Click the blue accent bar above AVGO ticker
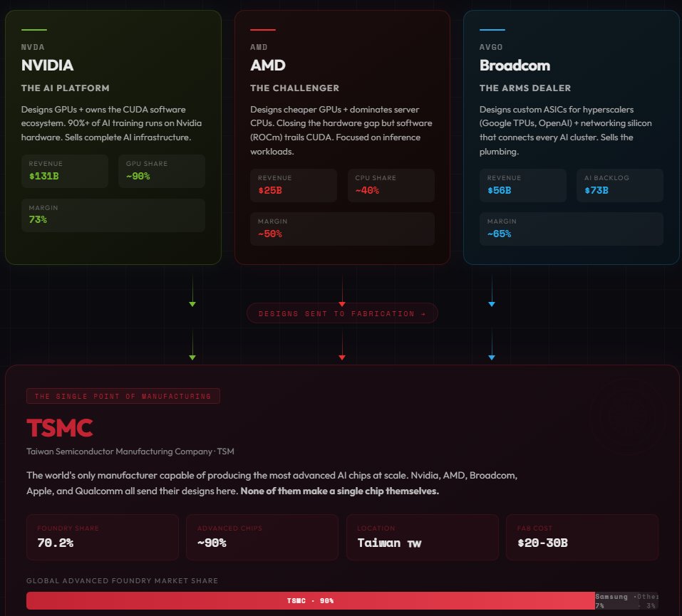682x616 pixels. coord(492,30)
